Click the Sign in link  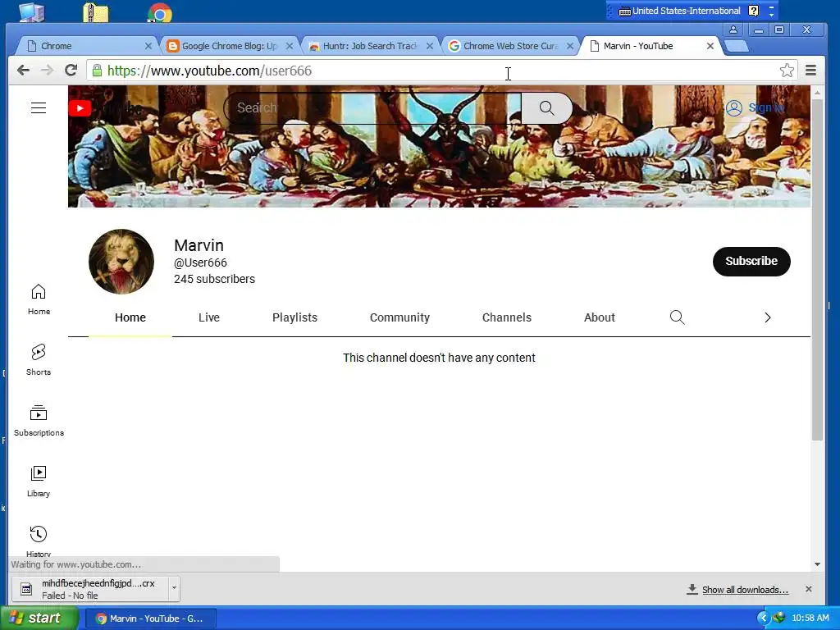(x=766, y=108)
